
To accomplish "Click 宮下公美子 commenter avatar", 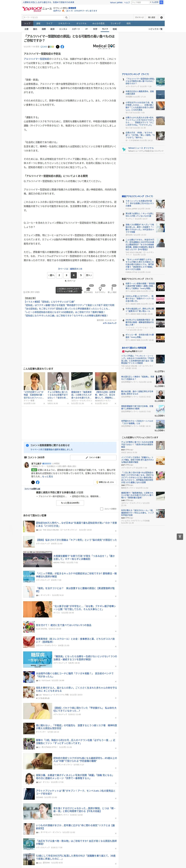I will coord(26,465).
